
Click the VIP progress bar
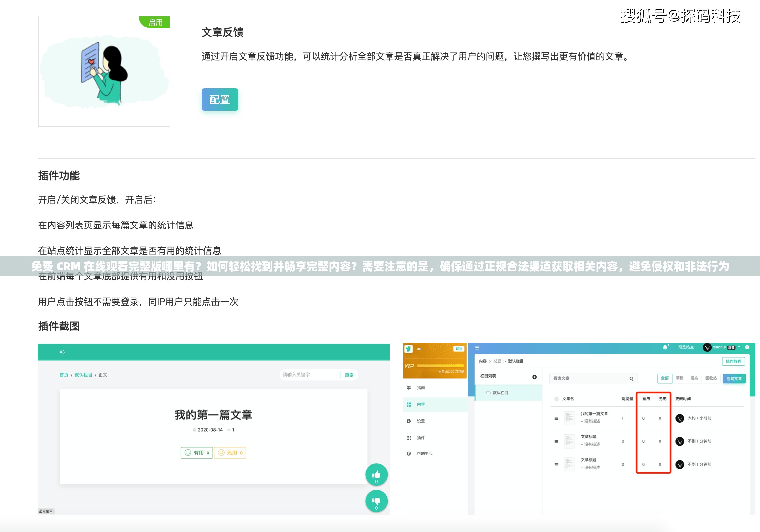coord(441,365)
